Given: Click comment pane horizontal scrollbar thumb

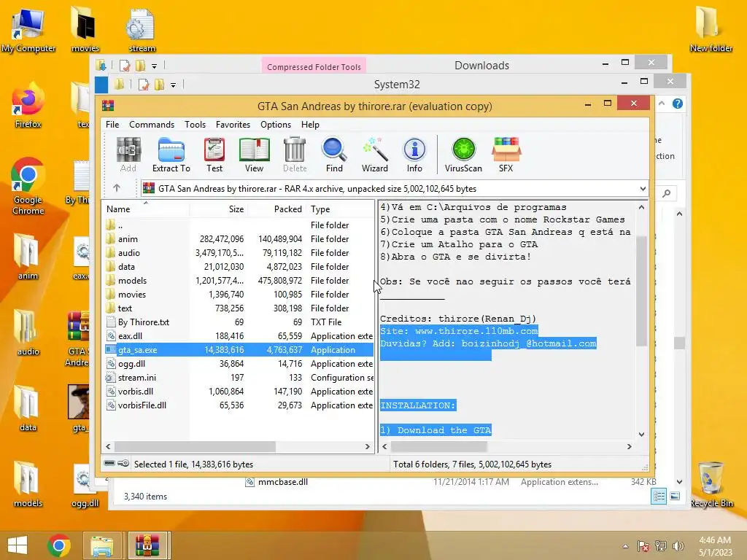Looking at the screenshot, I should [x=438, y=446].
